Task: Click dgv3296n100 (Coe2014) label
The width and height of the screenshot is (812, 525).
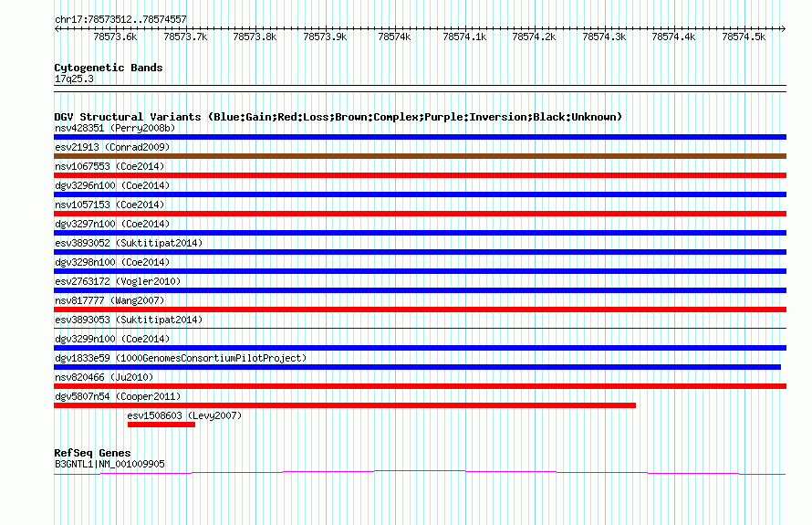Action: coord(112,185)
